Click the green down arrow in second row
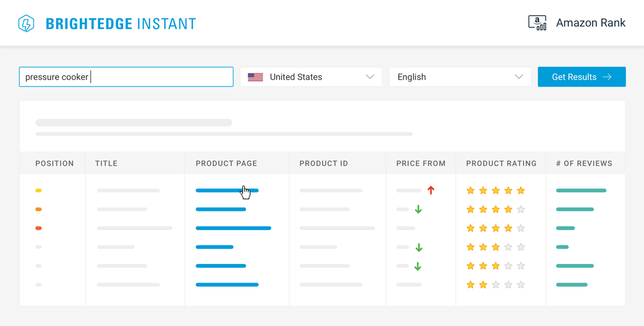Screen dimensions: 644x326 click(x=418, y=209)
